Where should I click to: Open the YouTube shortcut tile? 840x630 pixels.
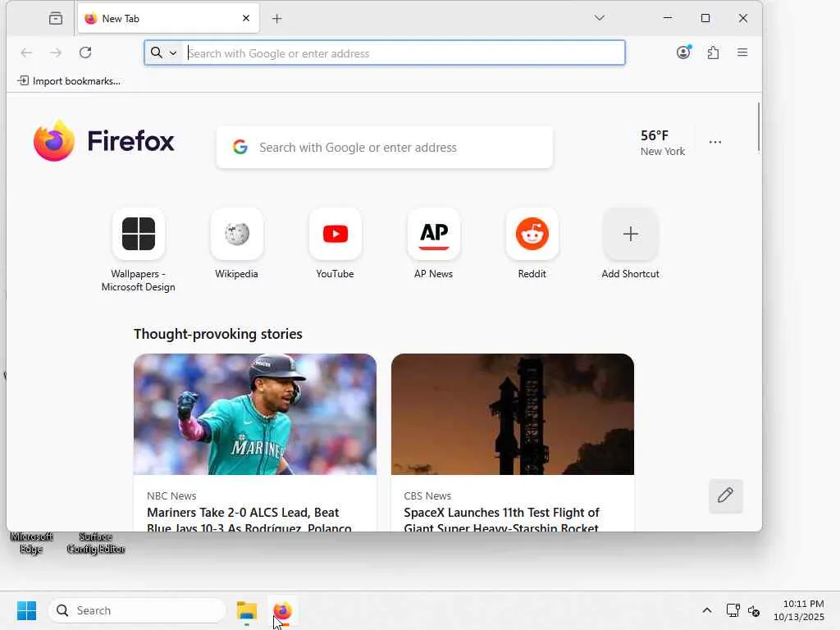click(x=336, y=234)
